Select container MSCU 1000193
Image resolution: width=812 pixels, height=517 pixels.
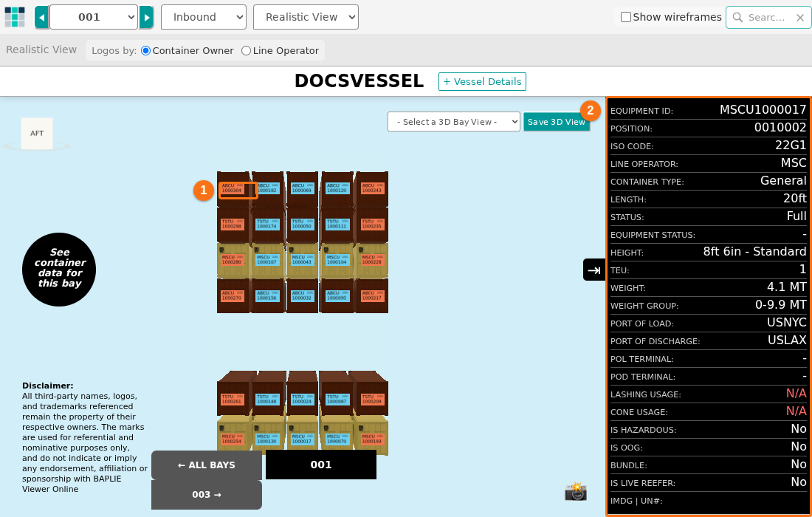(372, 439)
